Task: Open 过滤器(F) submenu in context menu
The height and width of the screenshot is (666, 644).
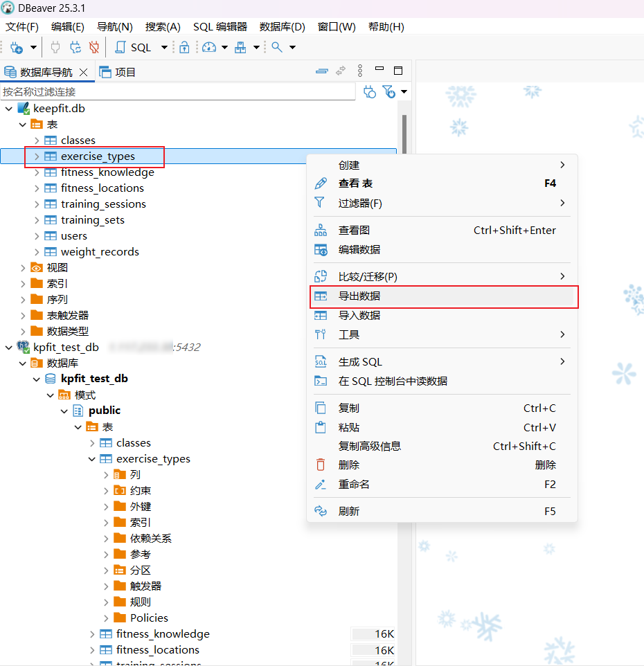Action: [442, 203]
